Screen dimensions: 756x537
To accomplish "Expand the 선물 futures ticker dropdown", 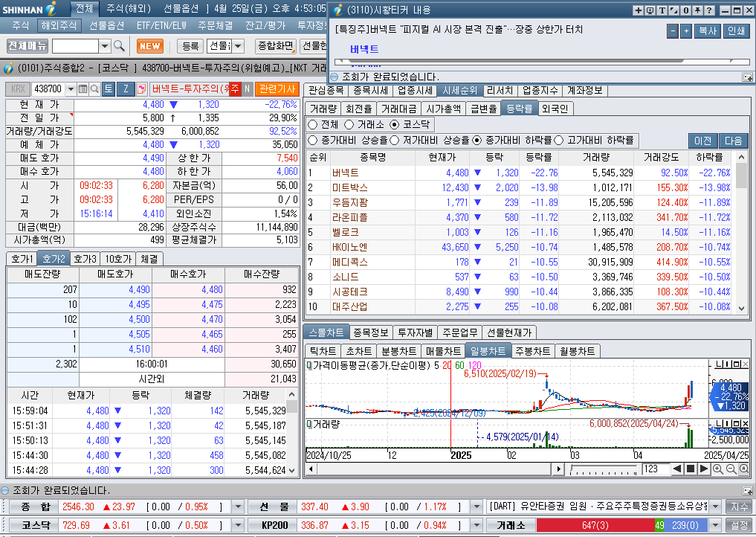I will coord(476,507).
